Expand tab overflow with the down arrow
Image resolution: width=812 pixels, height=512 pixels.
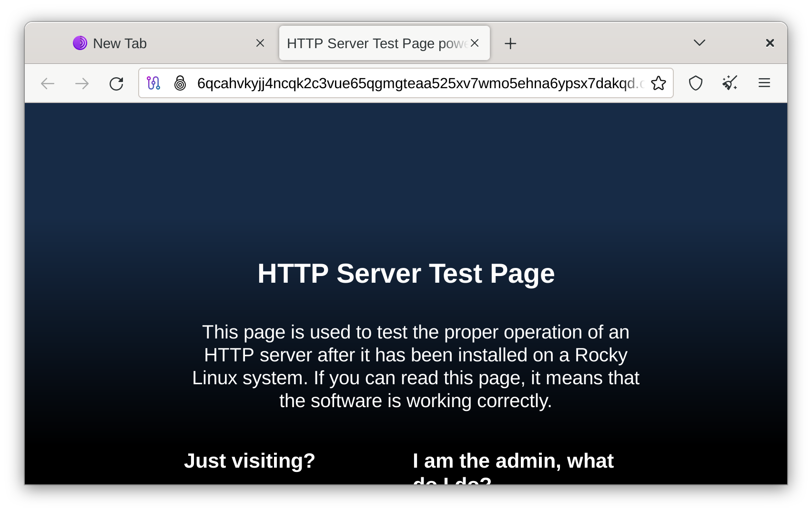click(x=699, y=42)
